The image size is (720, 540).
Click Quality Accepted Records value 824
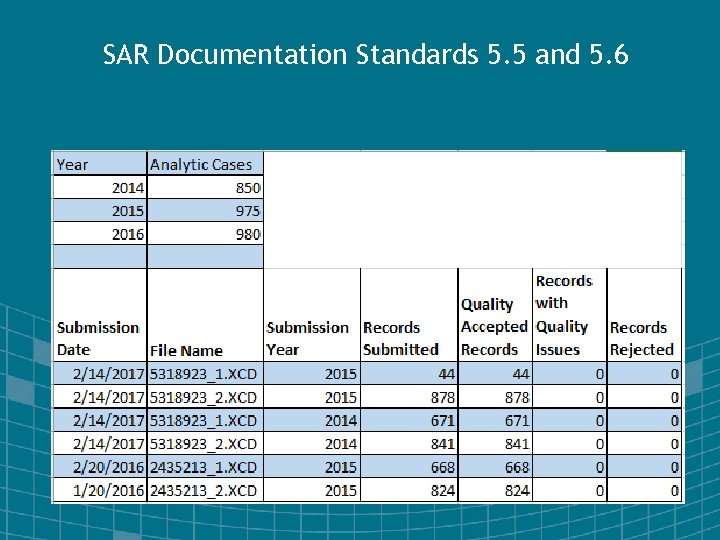pyautogui.click(x=495, y=490)
